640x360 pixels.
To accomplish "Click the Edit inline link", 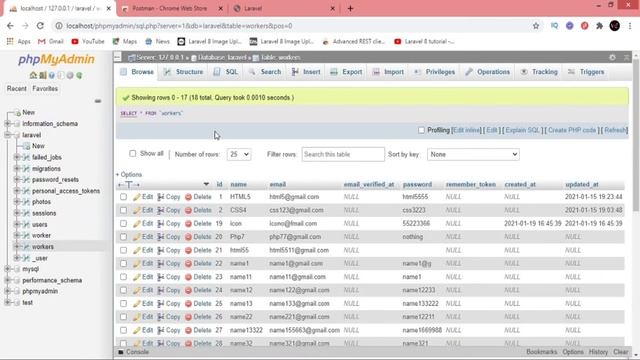I will pyautogui.click(x=466, y=130).
